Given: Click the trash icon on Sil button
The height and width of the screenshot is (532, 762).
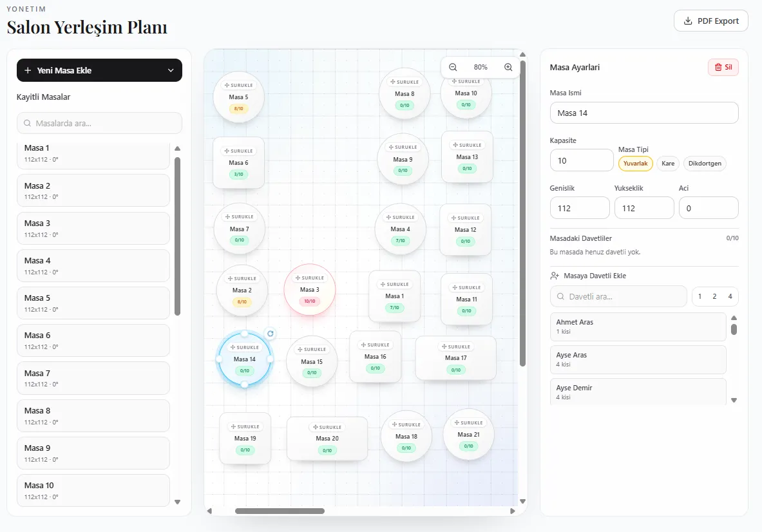Looking at the screenshot, I should point(718,68).
